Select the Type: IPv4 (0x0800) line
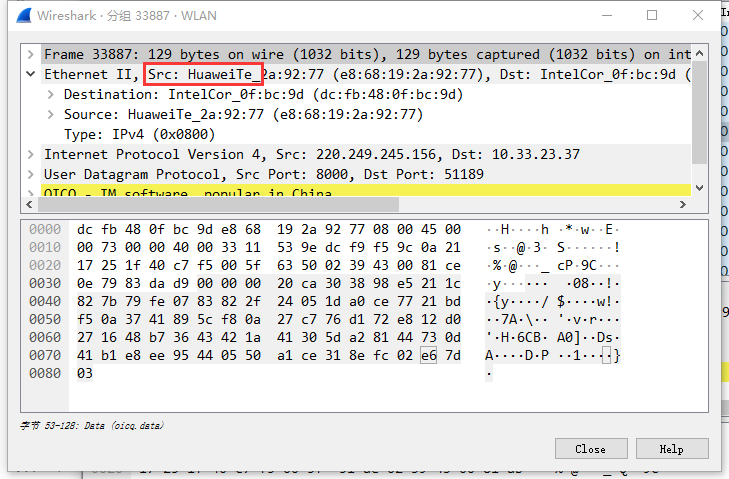This screenshot has width=729, height=479. pyautogui.click(x=139, y=134)
